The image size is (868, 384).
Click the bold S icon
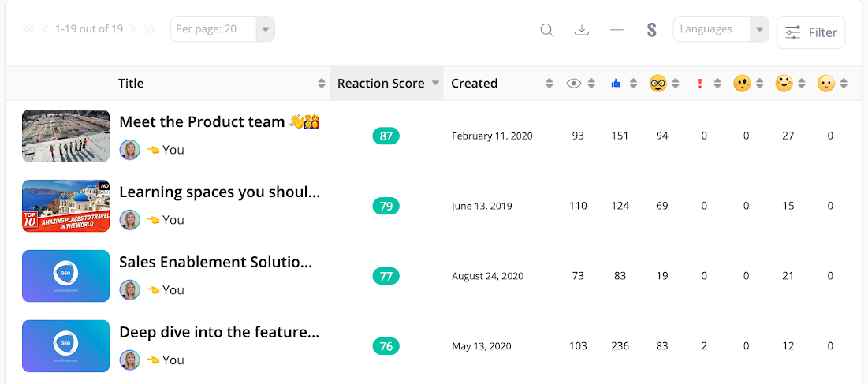tap(651, 30)
